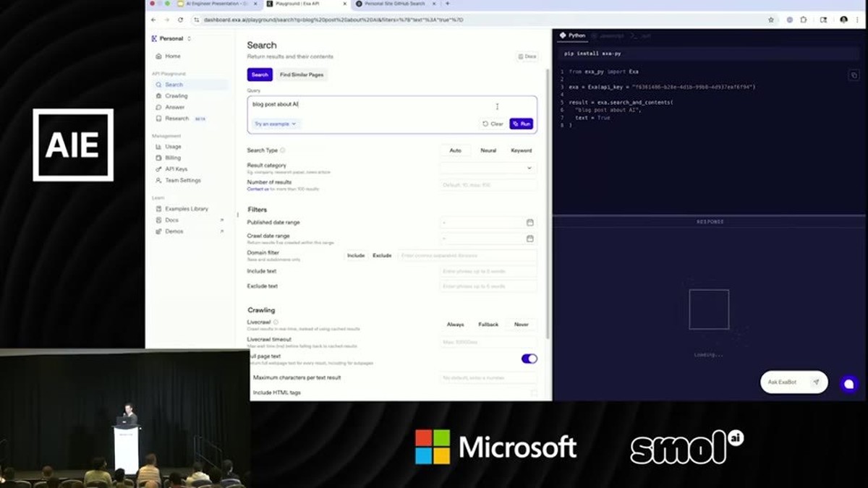Choose Exclude for the Domain filter

click(x=382, y=255)
